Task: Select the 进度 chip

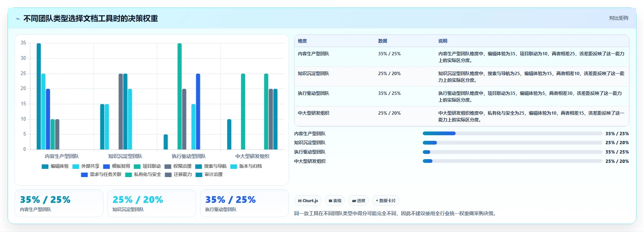Action: coord(358,201)
